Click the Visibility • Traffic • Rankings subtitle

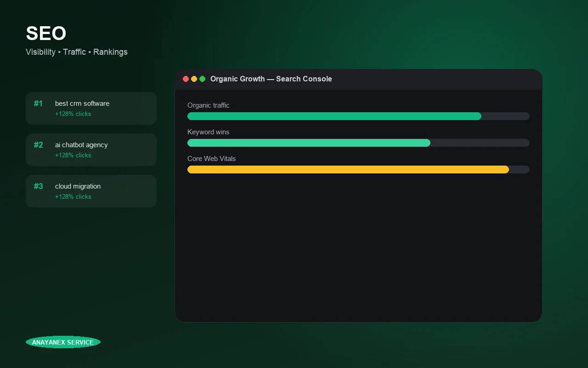[x=77, y=52]
